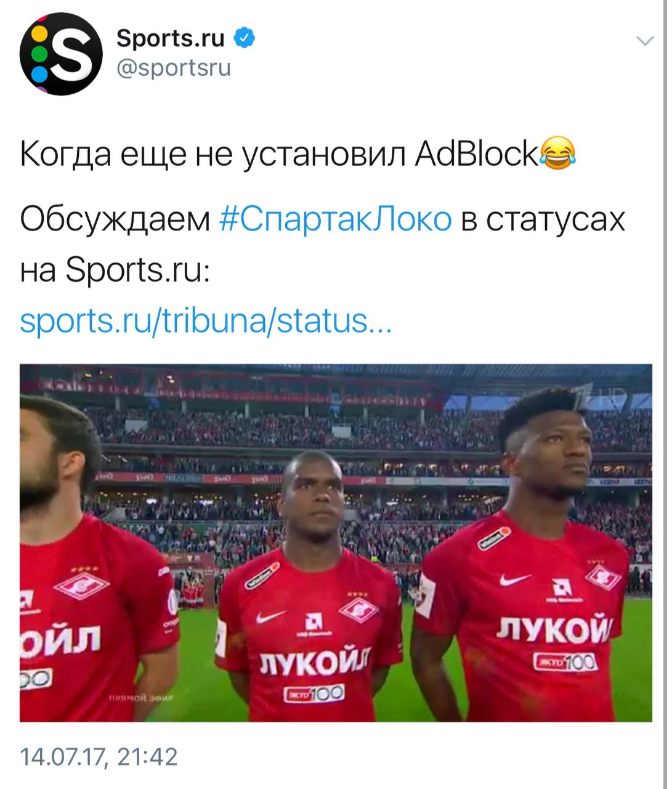
Task: Click left player's Spartak crest
Action: 81,585
